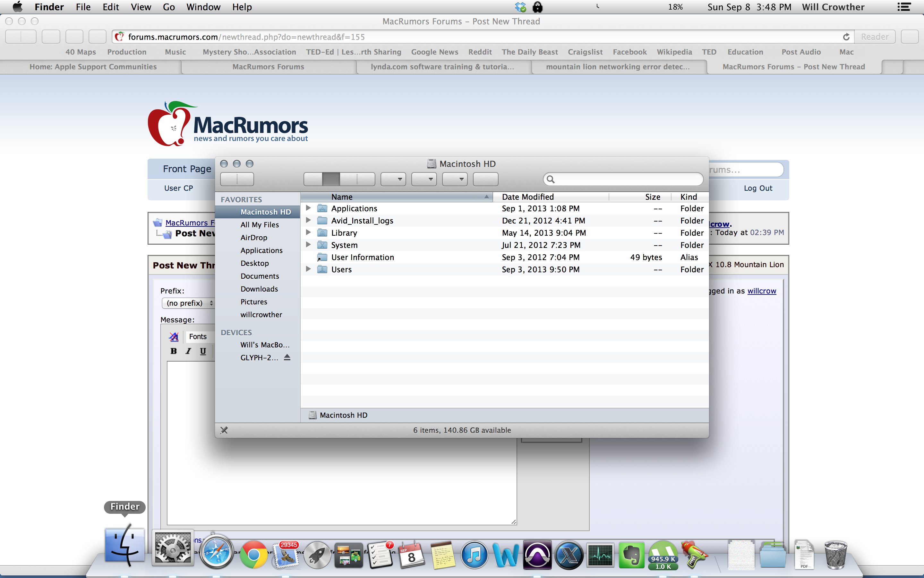
Task: Open Safari compass icon in Dock
Action: click(x=217, y=552)
